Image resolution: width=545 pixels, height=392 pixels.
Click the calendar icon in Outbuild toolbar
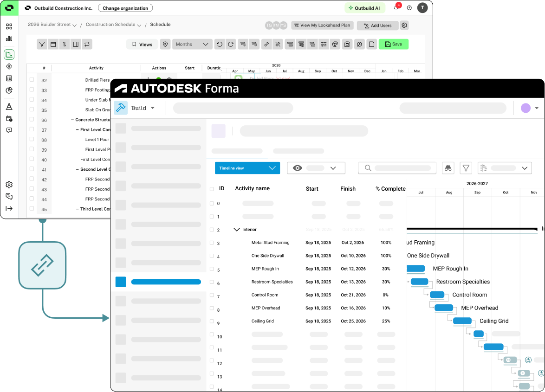tap(53, 45)
